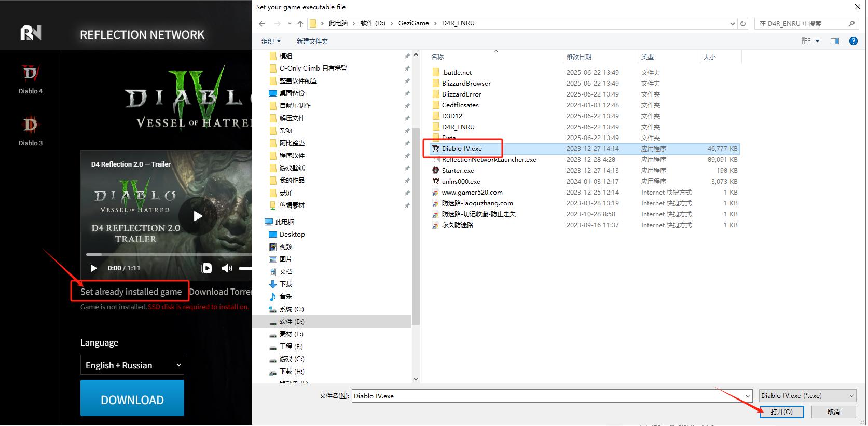Screen dimensions: 868x426
Task: Play the D4 Reflection 2.0 trailer video
Action: point(198,216)
